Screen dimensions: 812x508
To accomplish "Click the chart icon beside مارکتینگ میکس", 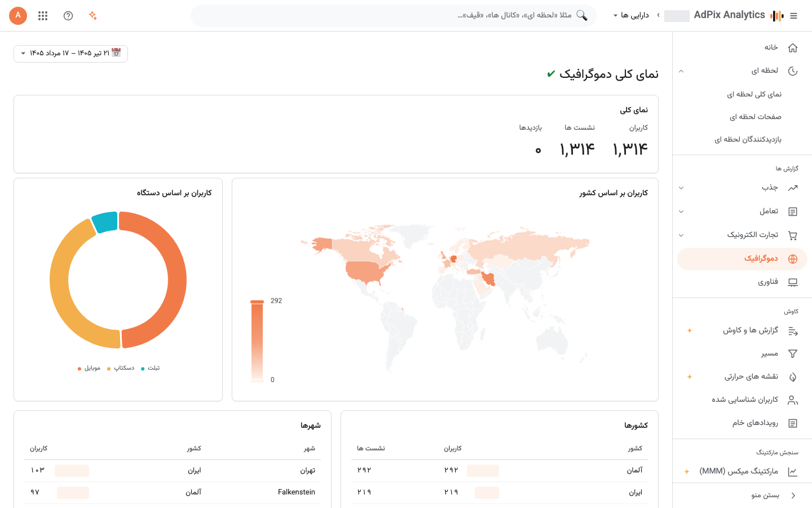I will tap(793, 472).
